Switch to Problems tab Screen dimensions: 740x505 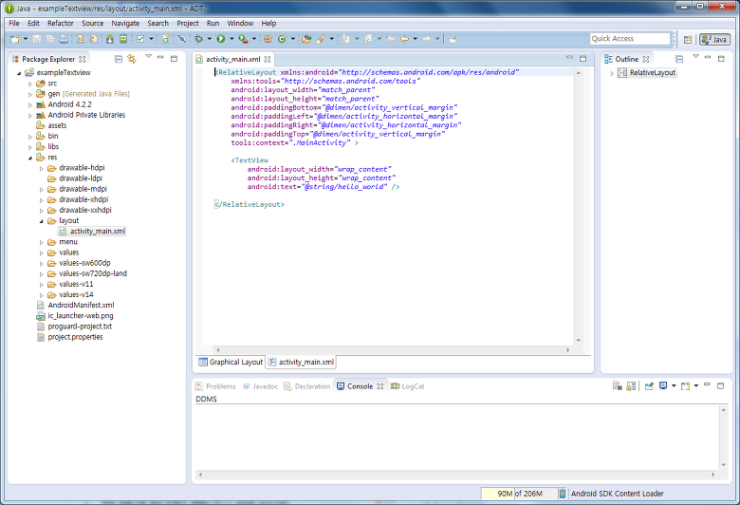(215, 386)
